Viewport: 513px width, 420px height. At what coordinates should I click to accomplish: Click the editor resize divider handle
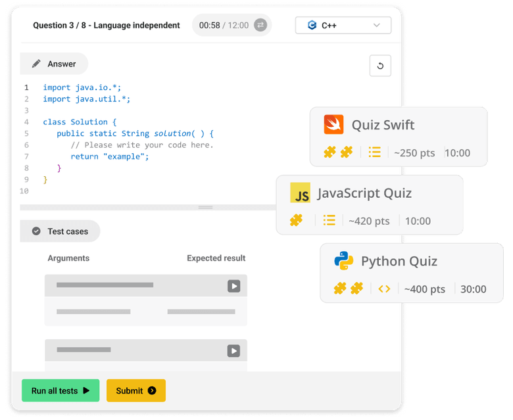(206, 207)
